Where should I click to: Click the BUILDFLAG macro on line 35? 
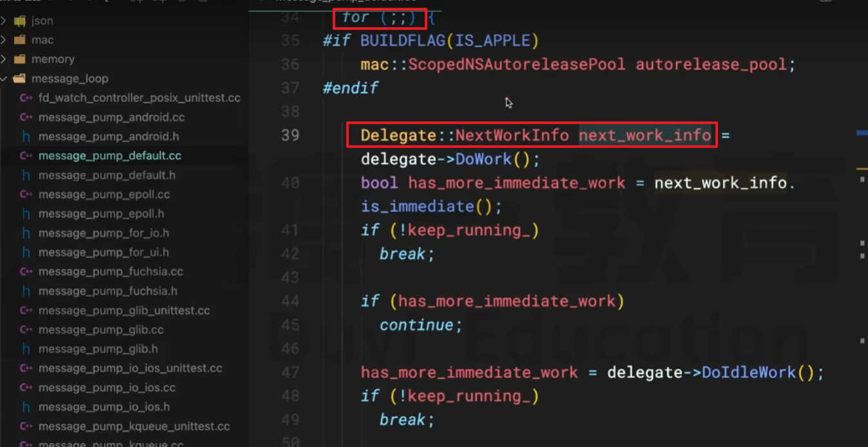(x=403, y=41)
